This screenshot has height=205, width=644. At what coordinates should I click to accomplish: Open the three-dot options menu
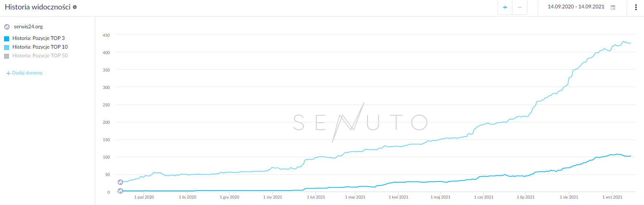pos(636,7)
